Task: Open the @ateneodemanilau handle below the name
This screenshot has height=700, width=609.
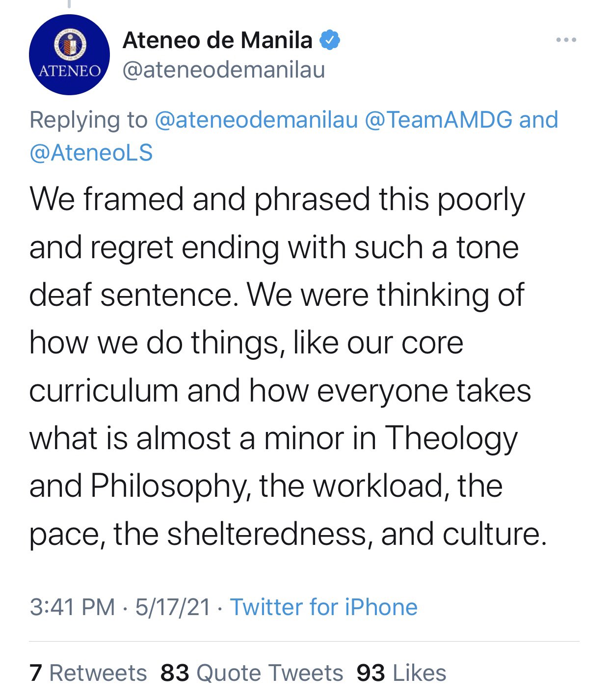Action: (223, 70)
